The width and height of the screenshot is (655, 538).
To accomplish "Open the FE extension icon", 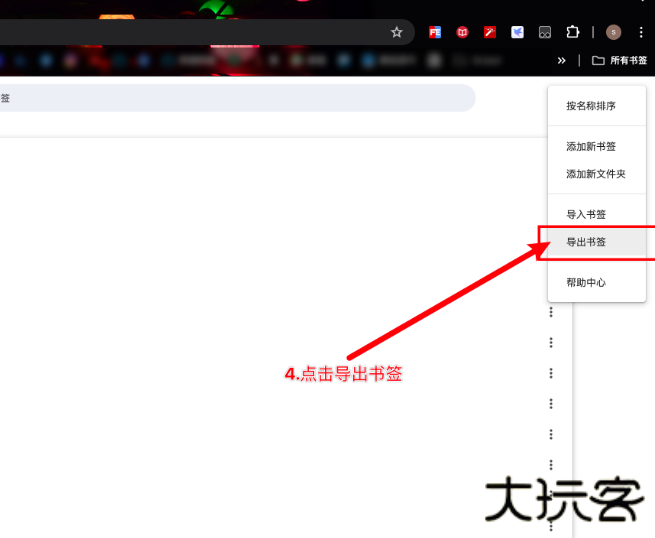I will click(435, 32).
